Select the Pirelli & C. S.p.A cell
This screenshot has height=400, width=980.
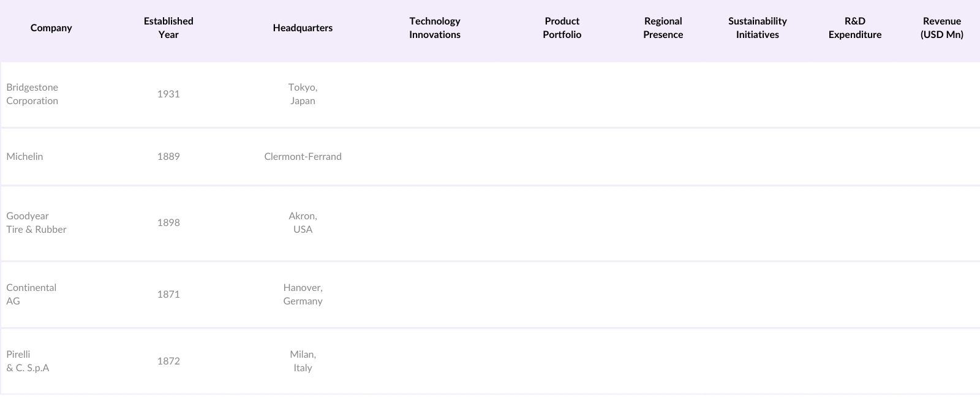(28, 361)
